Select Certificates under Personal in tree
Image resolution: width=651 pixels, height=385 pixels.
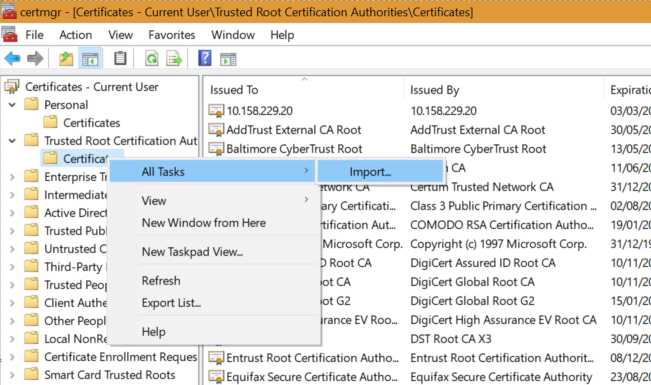(92, 123)
